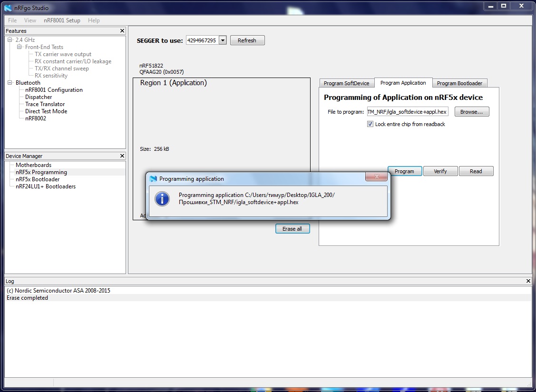The height and width of the screenshot is (392, 536).
Task: Toggle Lock entire chip from readback
Action: [x=370, y=124]
